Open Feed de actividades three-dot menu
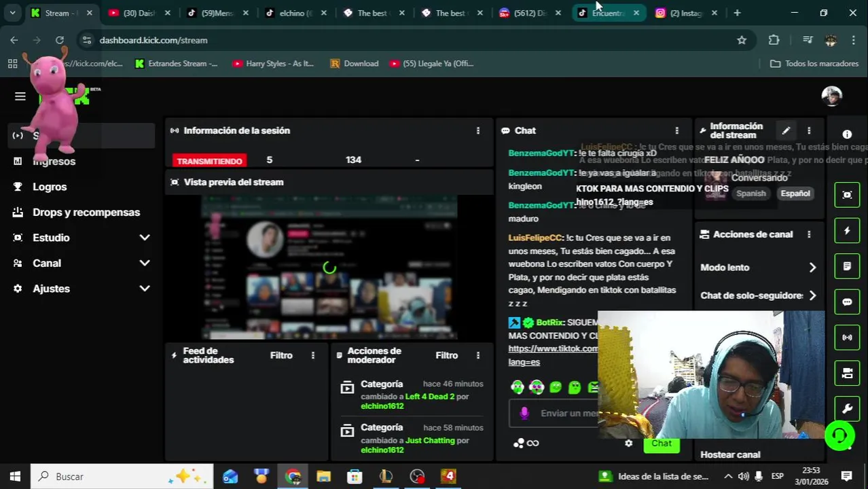Screen dimensions: 868x489 pyautogui.click(x=313, y=355)
